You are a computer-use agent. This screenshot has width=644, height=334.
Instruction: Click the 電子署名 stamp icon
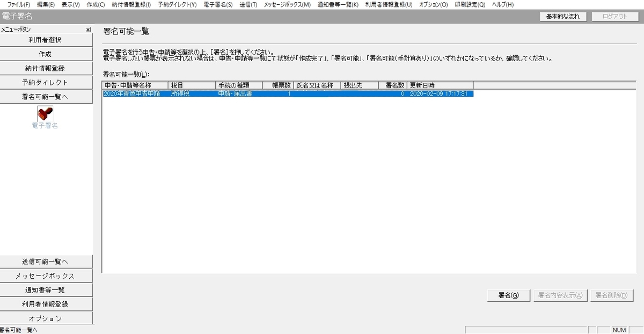(45, 114)
